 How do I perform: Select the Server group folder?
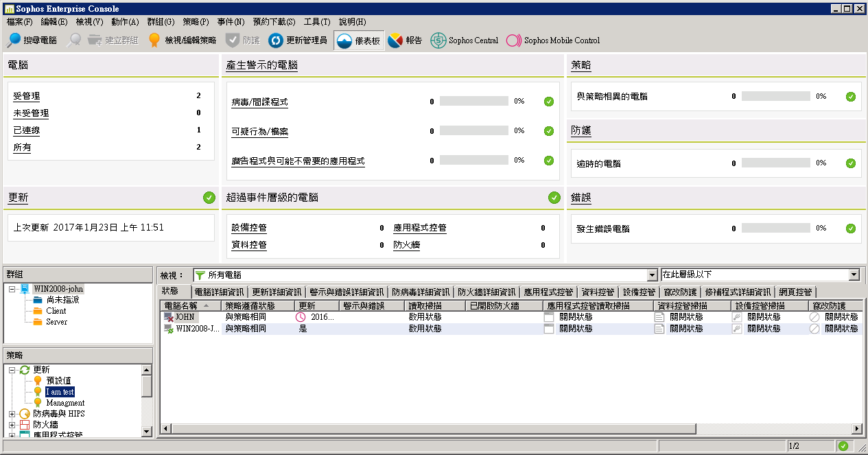56,322
